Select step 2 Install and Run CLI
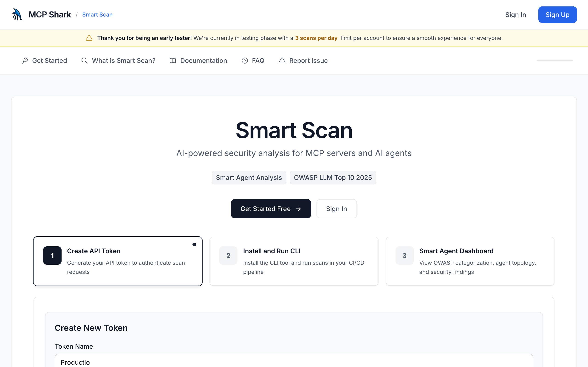The image size is (588, 367). 294,261
